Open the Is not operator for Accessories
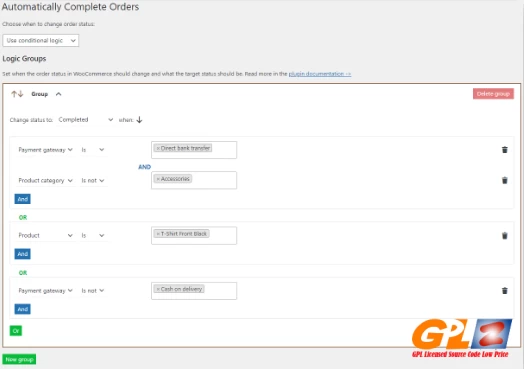This screenshot has height=369, width=524. tap(93, 180)
